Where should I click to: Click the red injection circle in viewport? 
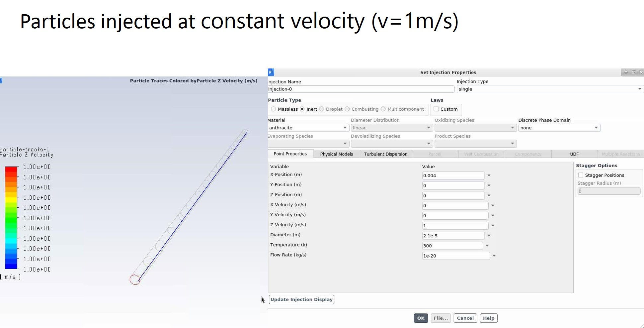click(x=135, y=280)
